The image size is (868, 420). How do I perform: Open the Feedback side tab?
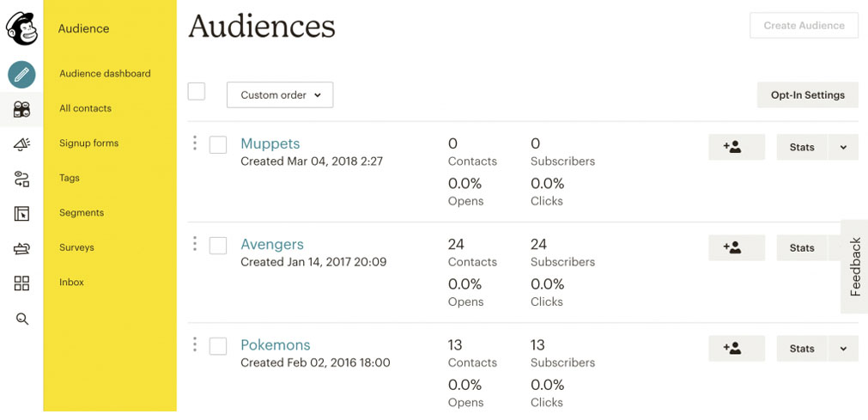(855, 266)
